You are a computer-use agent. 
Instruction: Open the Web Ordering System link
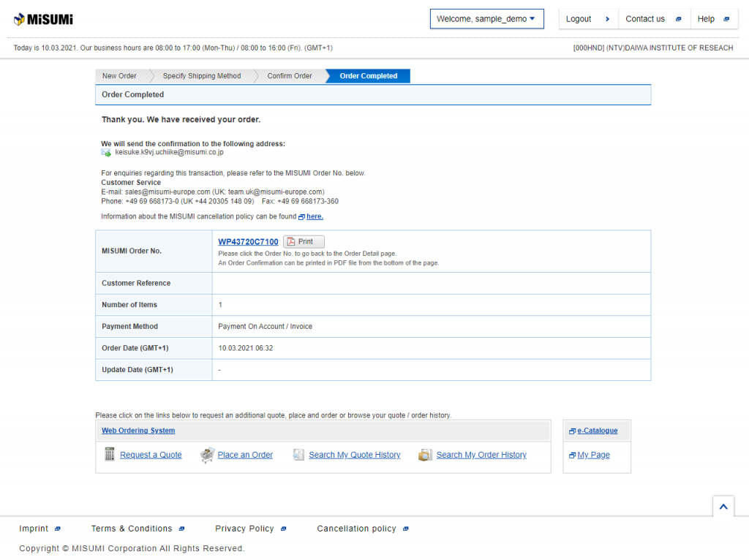tap(138, 430)
